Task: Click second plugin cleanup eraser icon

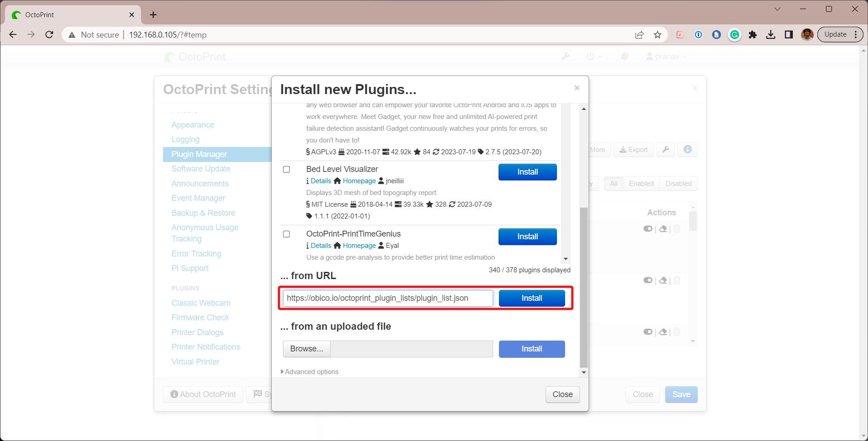Action: [x=663, y=280]
